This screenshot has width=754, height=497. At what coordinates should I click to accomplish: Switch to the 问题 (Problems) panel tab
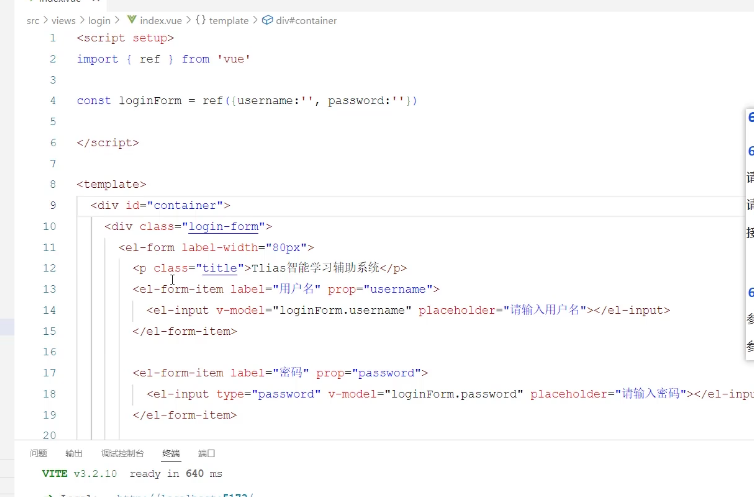click(x=38, y=453)
